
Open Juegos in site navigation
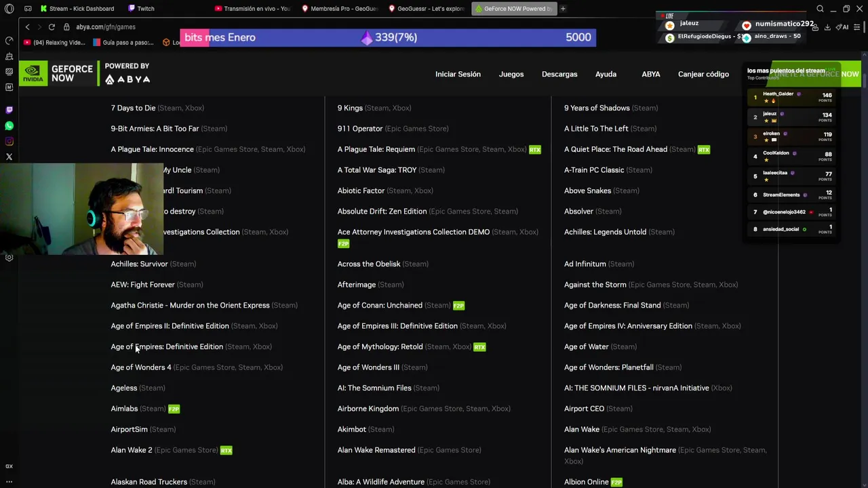coord(511,74)
